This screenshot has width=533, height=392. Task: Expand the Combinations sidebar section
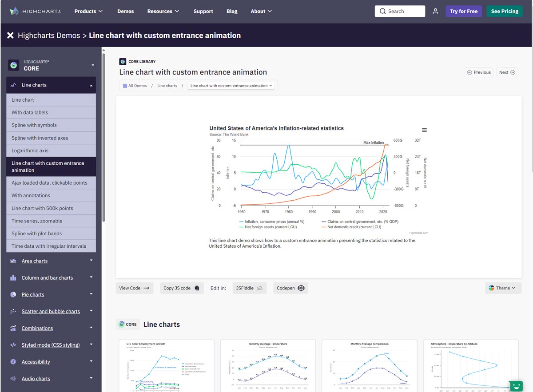[37, 328]
